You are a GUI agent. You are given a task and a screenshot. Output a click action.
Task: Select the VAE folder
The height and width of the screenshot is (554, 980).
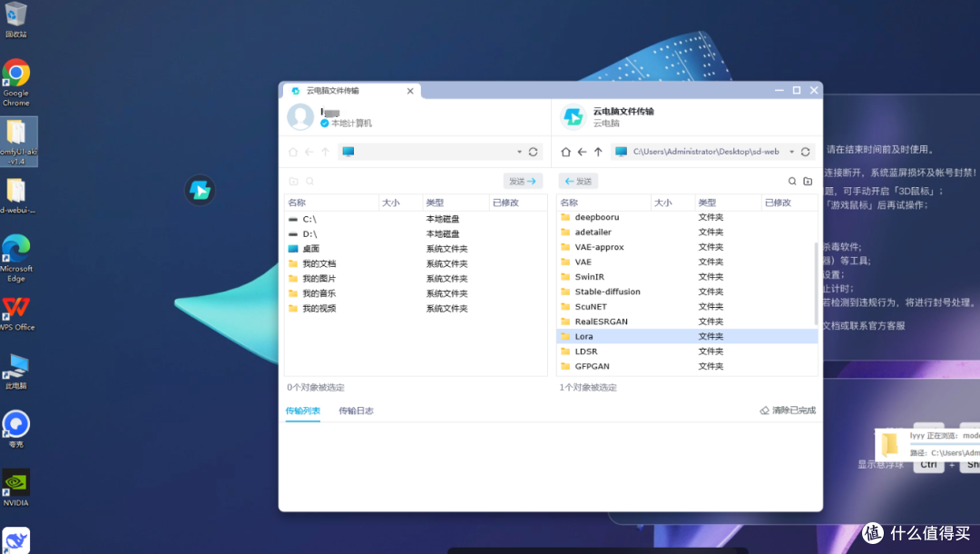click(686, 262)
